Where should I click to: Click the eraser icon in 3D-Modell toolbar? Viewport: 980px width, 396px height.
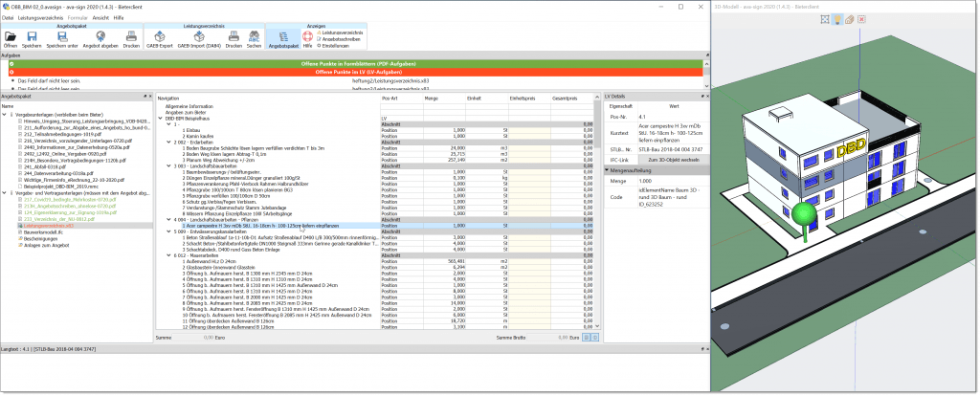[x=850, y=19]
